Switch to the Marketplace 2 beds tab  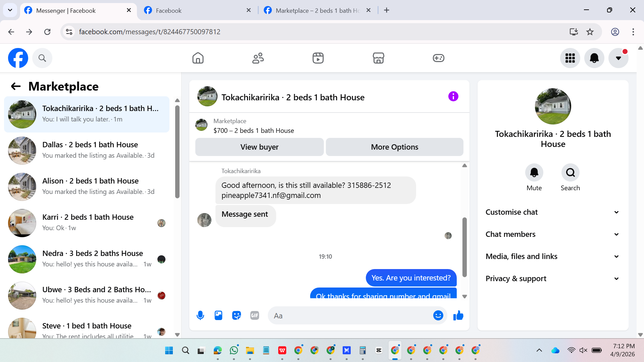[317, 10]
